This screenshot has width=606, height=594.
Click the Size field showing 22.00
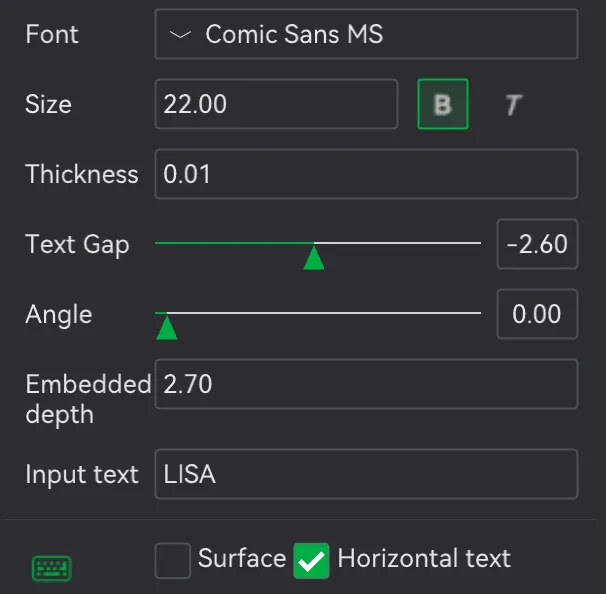[276, 104]
